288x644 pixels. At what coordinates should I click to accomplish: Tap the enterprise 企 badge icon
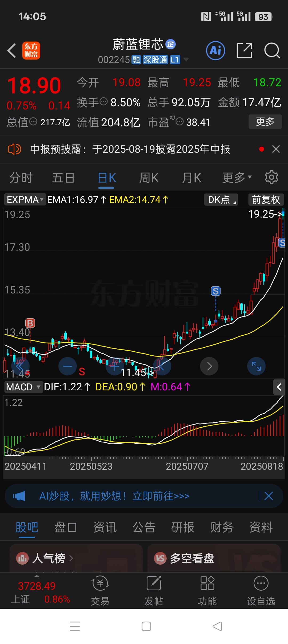click(x=171, y=44)
